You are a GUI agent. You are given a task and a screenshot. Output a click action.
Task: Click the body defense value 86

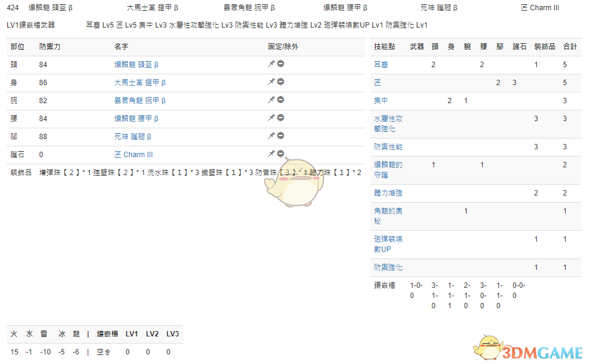[43, 83]
